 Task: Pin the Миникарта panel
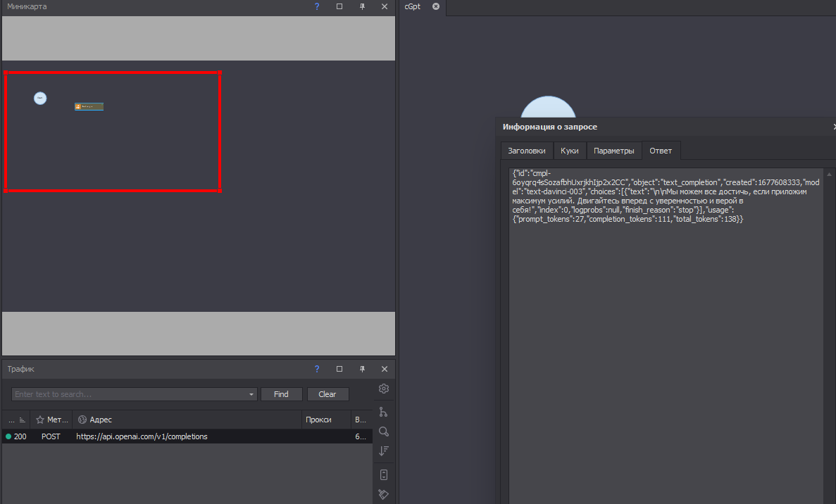coord(362,6)
